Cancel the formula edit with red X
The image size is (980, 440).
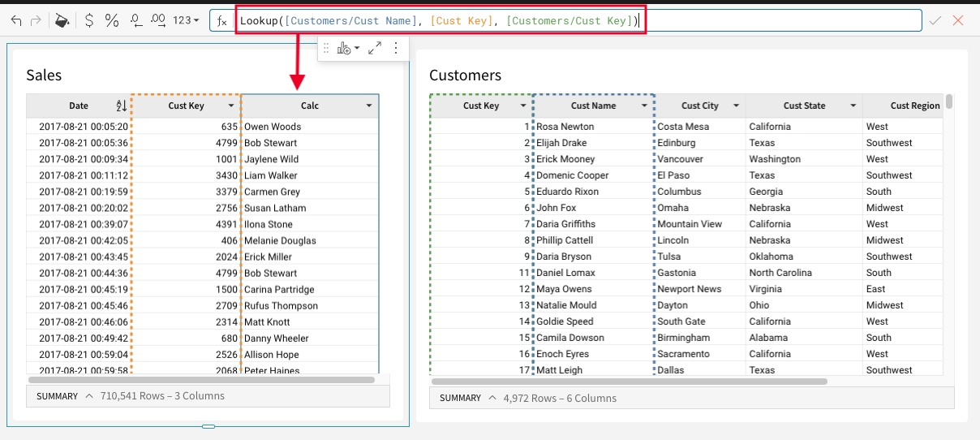(958, 20)
